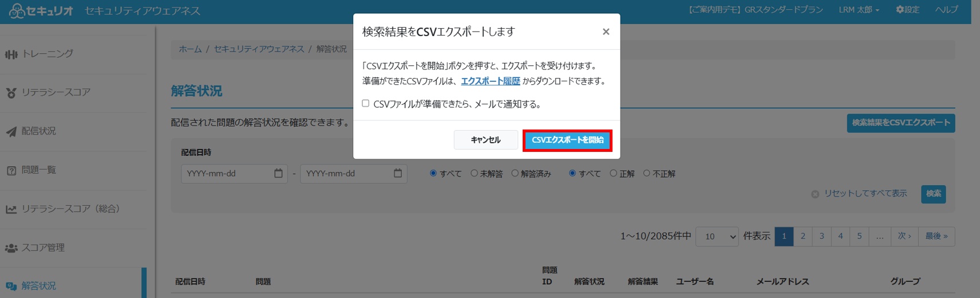The height and width of the screenshot is (298, 980).
Task: Select the 正解 radio button
Action: coord(613,173)
